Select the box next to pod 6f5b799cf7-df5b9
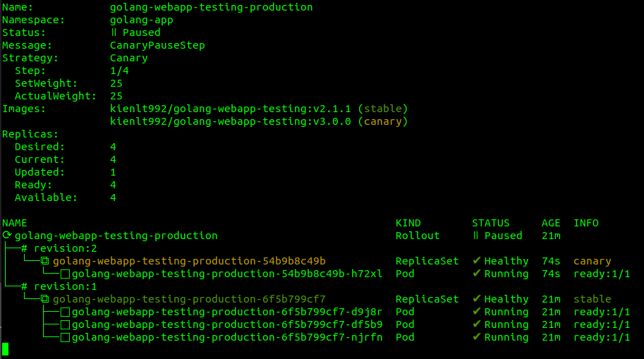The height and width of the screenshot is (359, 644). click(x=65, y=324)
